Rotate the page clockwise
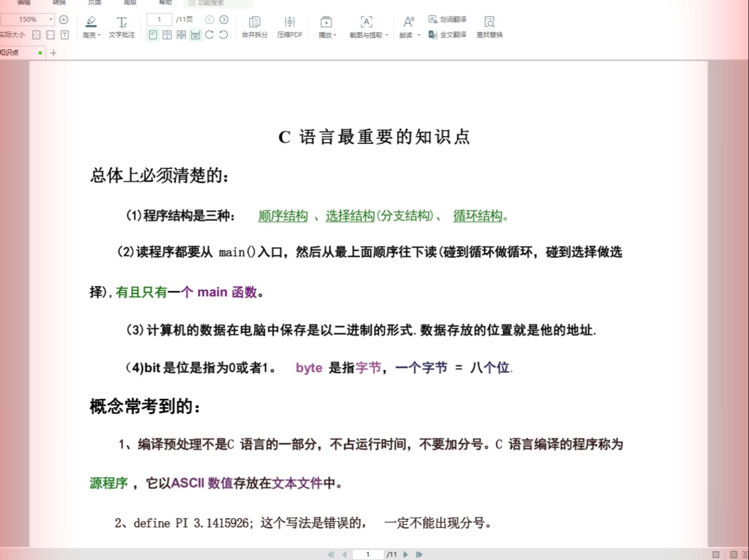 click(x=209, y=35)
